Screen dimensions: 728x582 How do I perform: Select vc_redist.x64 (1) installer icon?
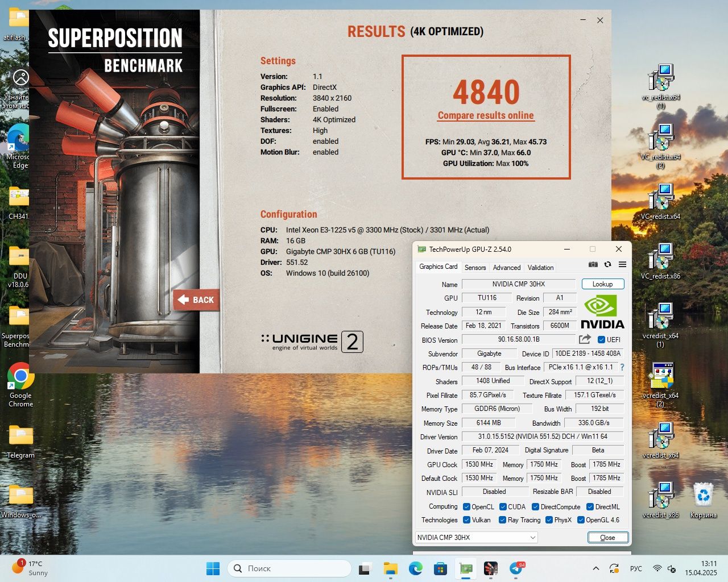pyautogui.click(x=660, y=86)
